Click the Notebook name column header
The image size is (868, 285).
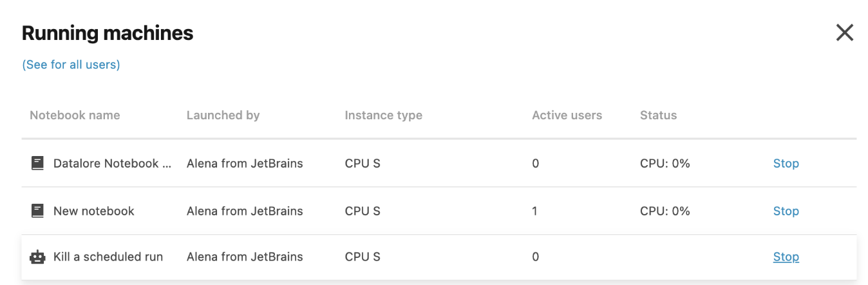(75, 115)
